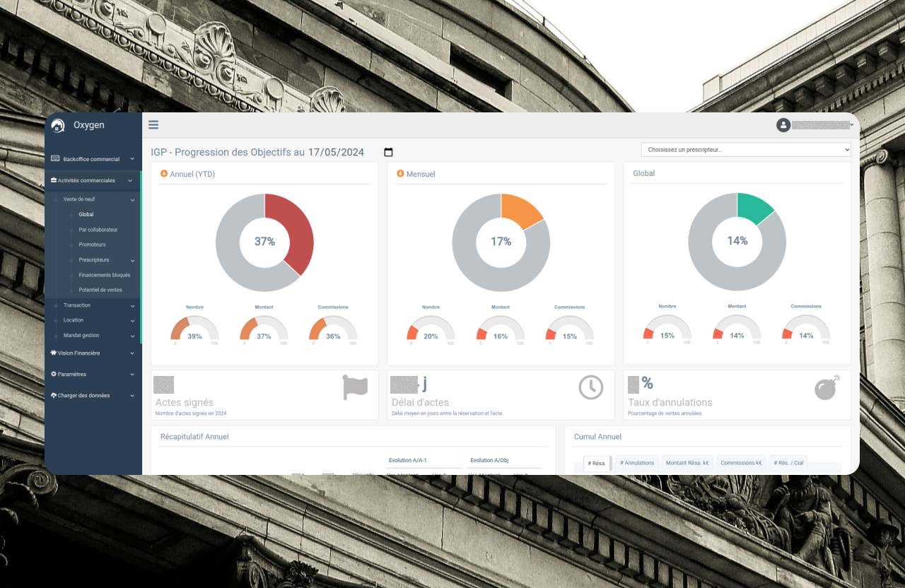Expand the Transaction chevron
This screenshot has height=588, width=905.
(132, 306)
